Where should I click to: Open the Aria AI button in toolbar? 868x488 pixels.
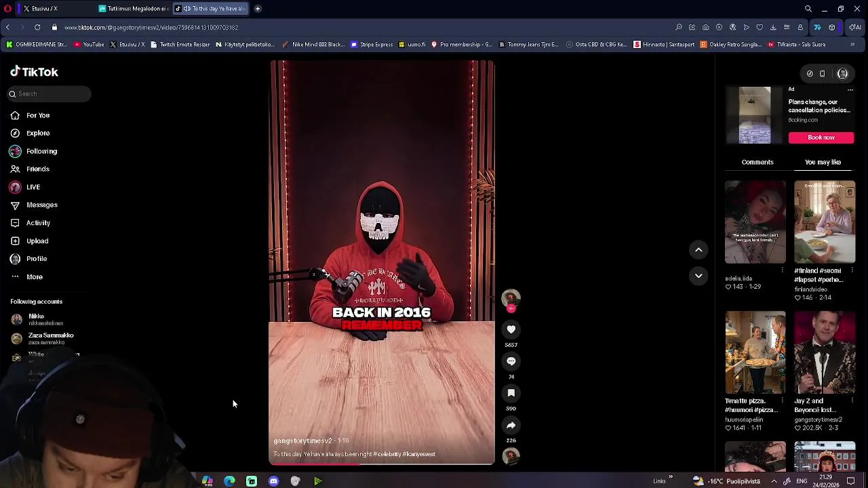click(x=854, y=27)
